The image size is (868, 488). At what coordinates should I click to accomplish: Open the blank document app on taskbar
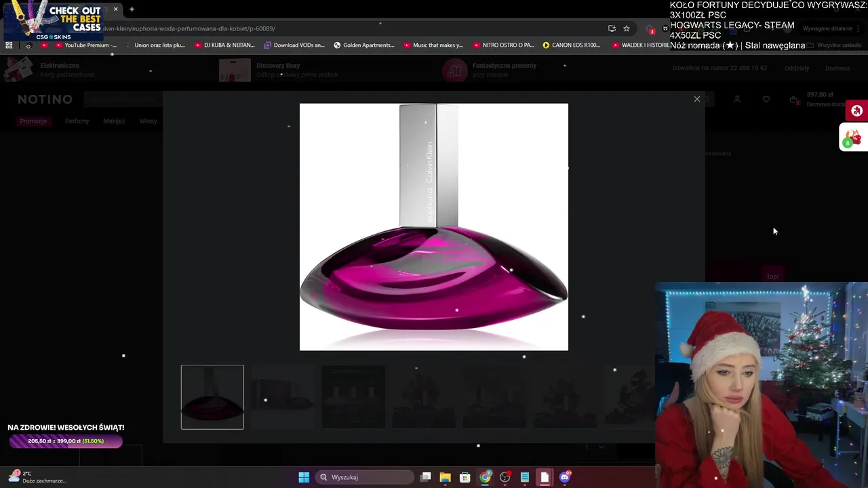point(545,477)
